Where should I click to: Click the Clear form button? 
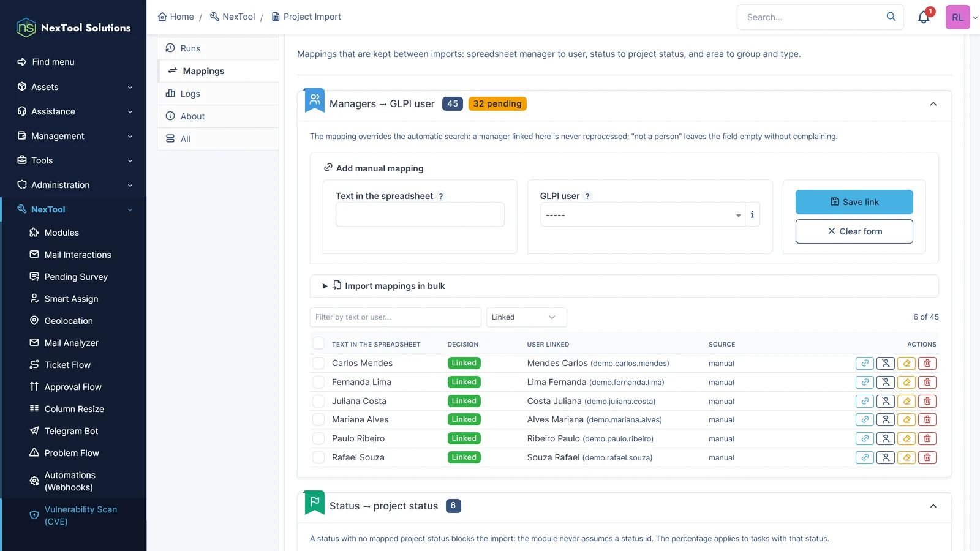854,231
